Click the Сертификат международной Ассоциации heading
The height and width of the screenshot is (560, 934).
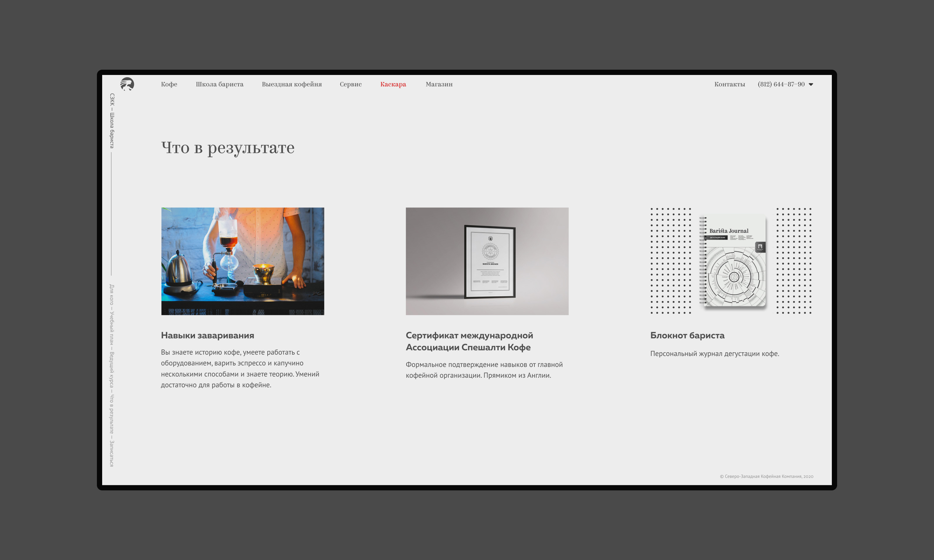pyautogui.click(x=469, y=341)
